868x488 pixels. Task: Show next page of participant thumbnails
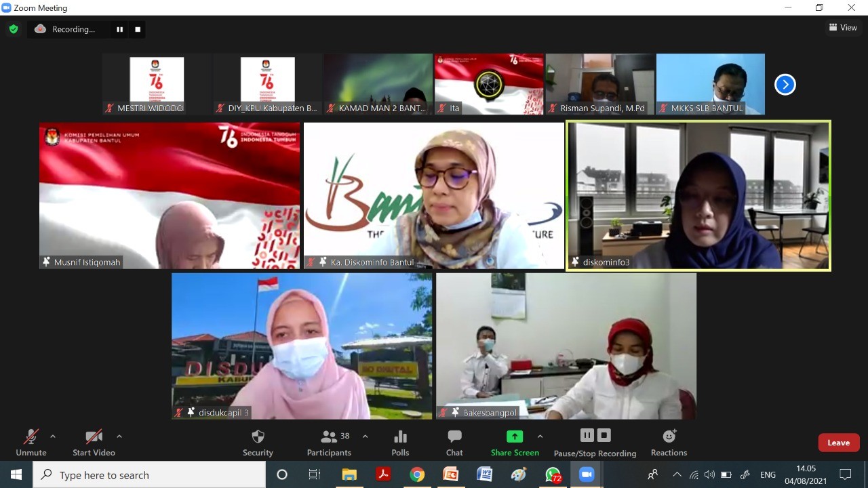pyautogui.click(x=785, y=85)
